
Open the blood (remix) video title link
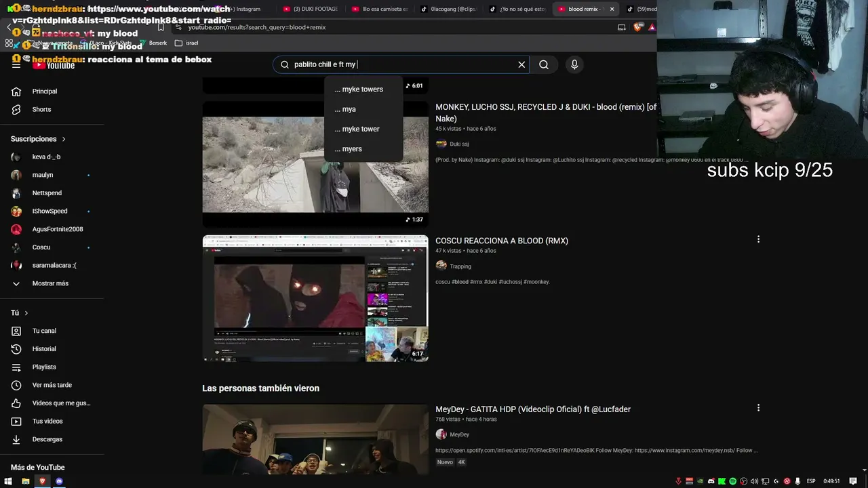coord(546,113)
